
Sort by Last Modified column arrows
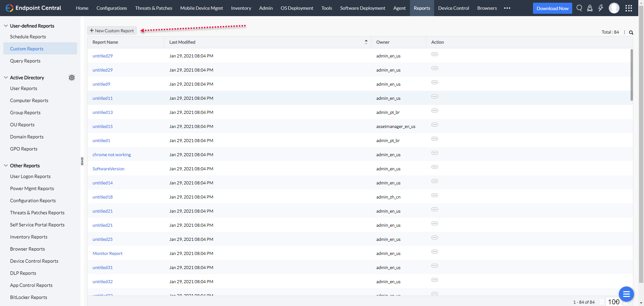tap(366, 42)
